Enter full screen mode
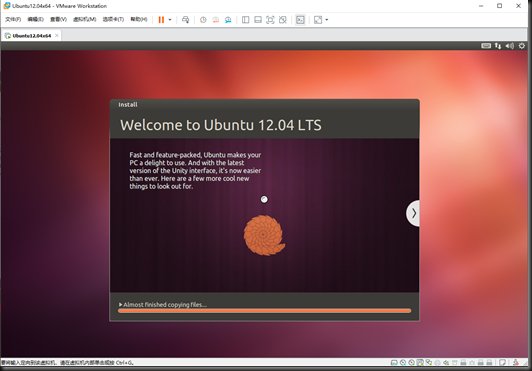 click(x=270, y=20)
